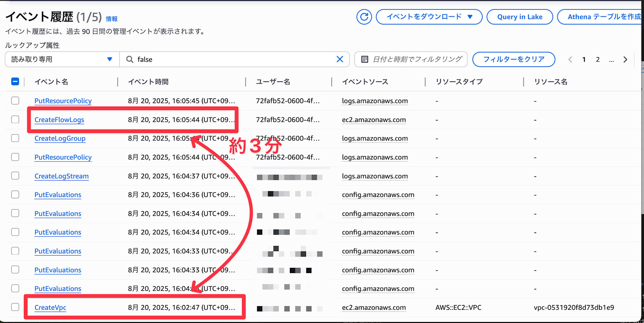Viewport: 644px width, 323px height.
Task: Check the CreateFlowLogs row checkbox
Action: tap(15, 120)
